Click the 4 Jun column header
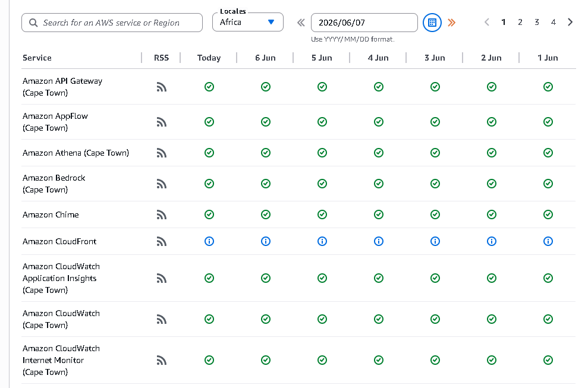This screenshot has width=588, height=388. 378,58
